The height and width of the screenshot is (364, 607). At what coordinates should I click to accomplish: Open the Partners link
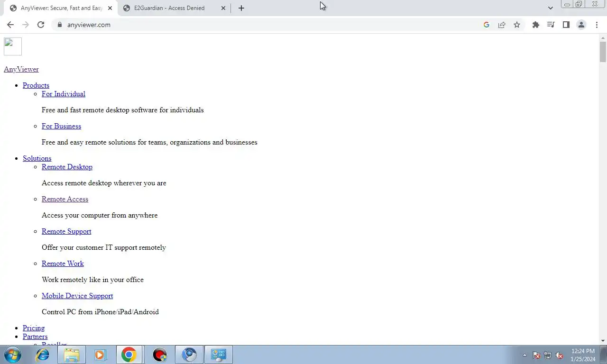click(35, 337)
